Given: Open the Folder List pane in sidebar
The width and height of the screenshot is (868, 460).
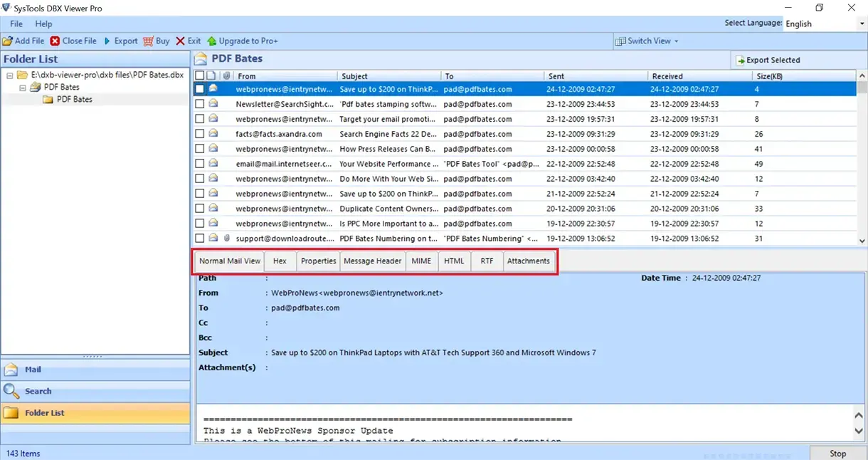Looking at the screenshot, I should (95, 413).
